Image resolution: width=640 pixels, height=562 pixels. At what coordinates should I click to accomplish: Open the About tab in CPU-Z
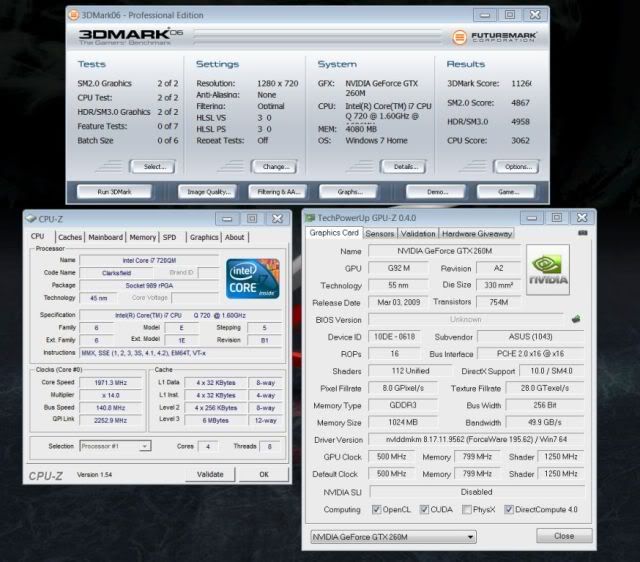pos(235,237)
